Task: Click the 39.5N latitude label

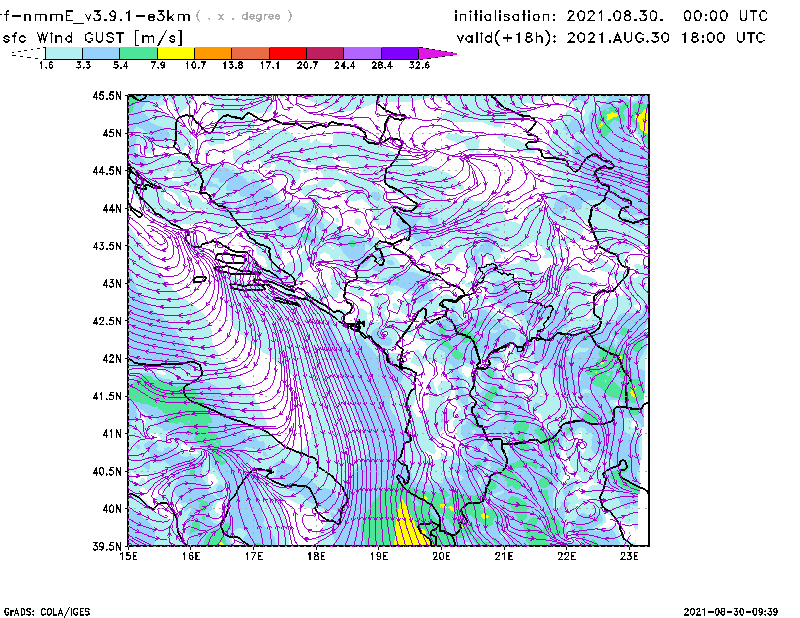Action: tap(107, 546)
